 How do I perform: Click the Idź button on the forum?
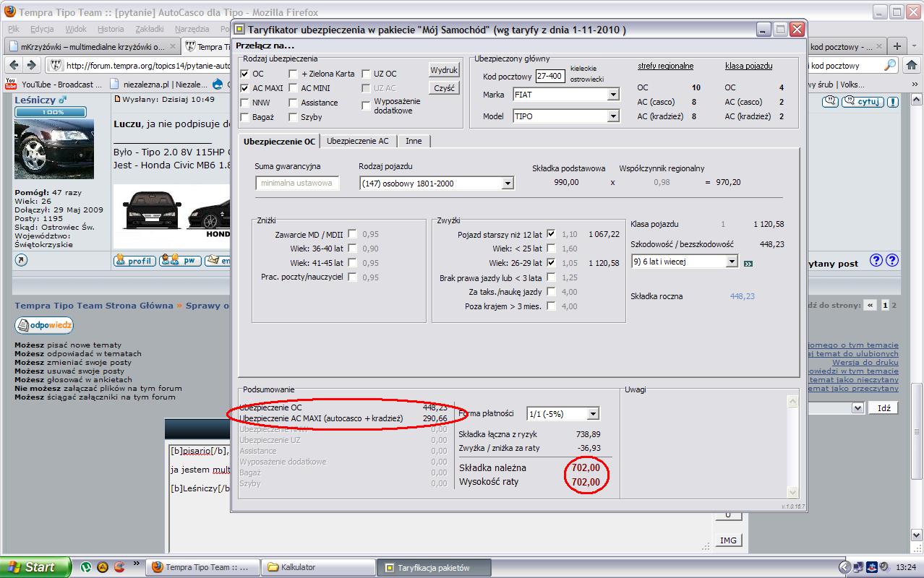[x=884, y=408]
